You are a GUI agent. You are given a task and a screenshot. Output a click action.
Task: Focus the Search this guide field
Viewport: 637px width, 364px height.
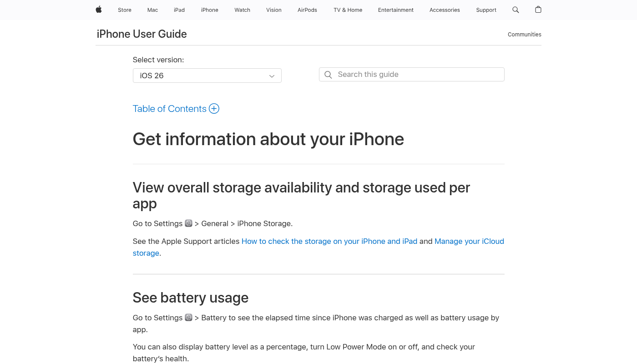[419, 75]
